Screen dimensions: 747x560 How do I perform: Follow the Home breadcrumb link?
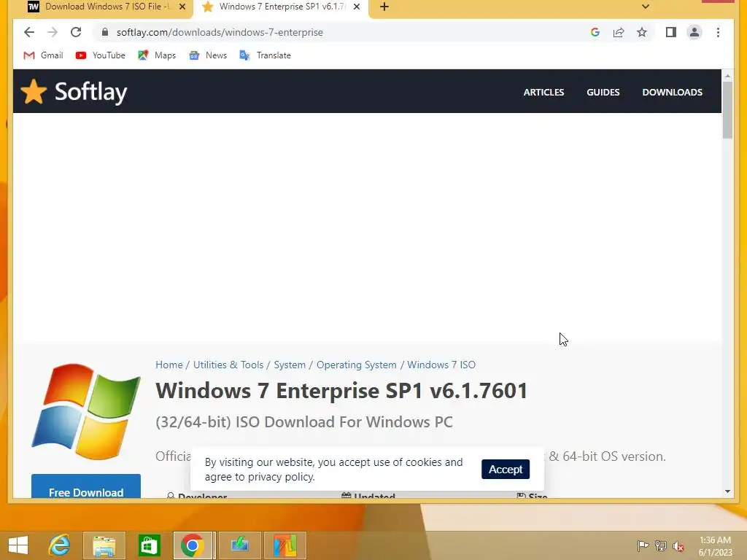pos(169,365)
